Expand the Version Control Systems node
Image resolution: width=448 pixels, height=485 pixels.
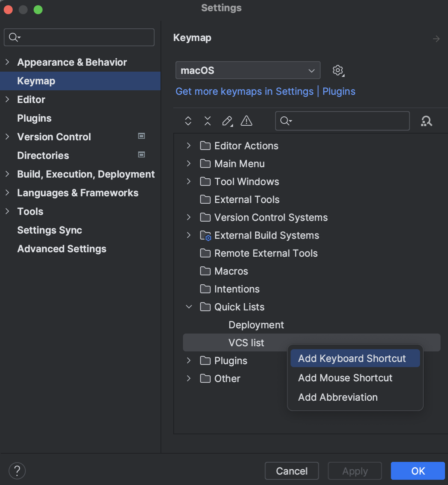[x=189, y=217]
